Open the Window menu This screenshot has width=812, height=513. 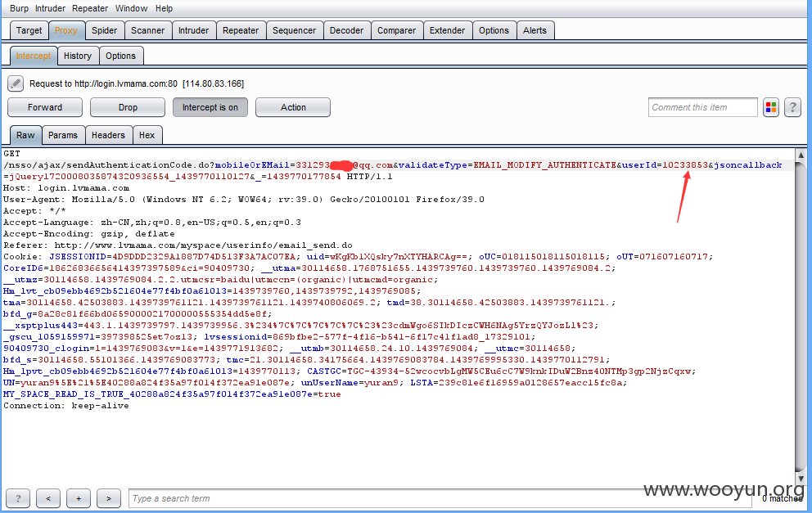[x=131, y=8]
